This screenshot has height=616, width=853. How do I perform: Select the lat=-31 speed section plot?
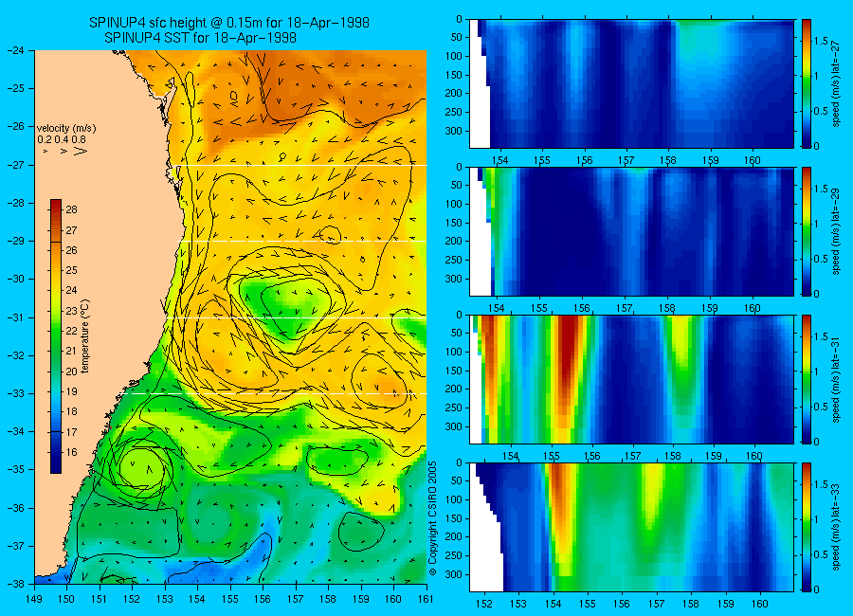631,379
